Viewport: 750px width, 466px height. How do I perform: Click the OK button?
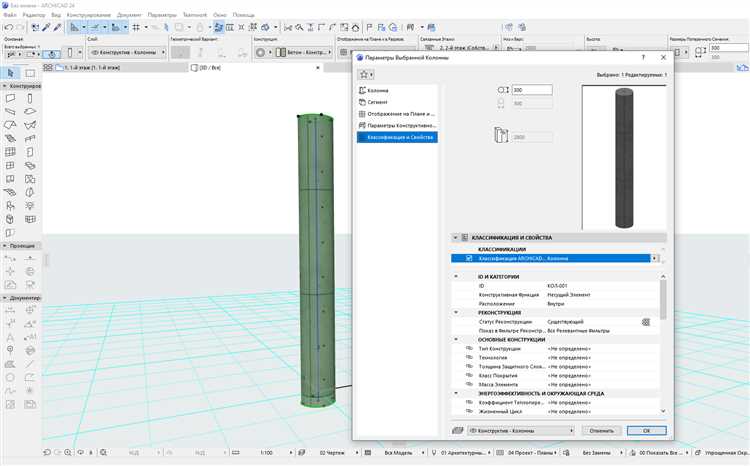click(646, 431)
